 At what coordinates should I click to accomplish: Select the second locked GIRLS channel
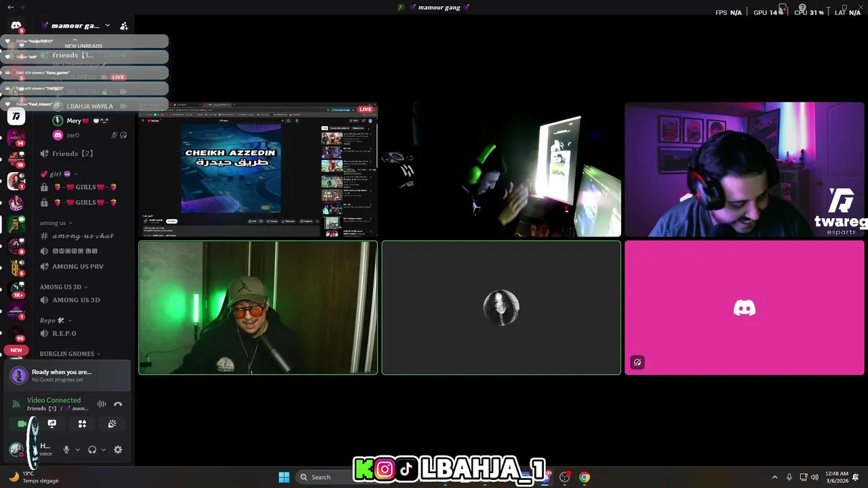pos(83,202)
